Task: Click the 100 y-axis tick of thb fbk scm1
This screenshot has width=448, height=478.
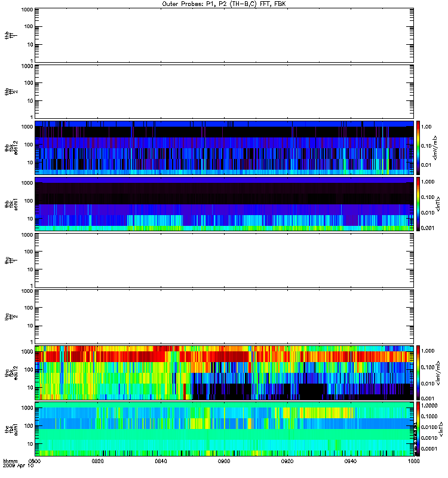Action: [29, 201]
